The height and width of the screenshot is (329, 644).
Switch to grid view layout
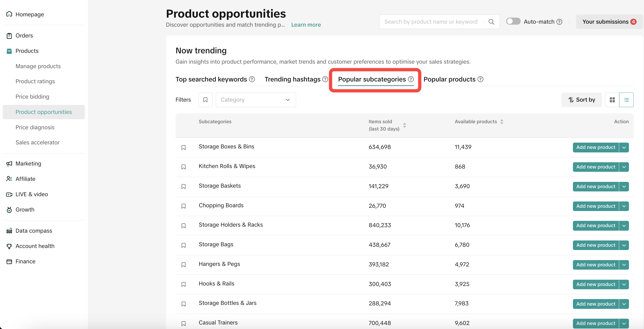point(612,100)
